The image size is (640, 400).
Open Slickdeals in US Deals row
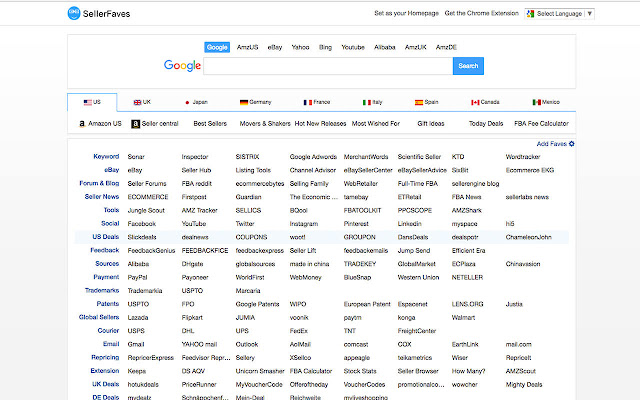[x=142, y=237]
